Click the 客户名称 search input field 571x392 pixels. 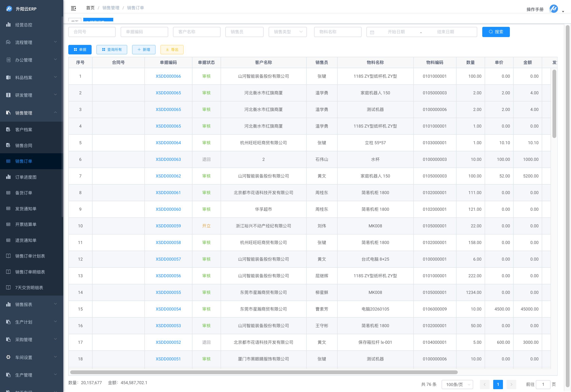tap(197, 32)
